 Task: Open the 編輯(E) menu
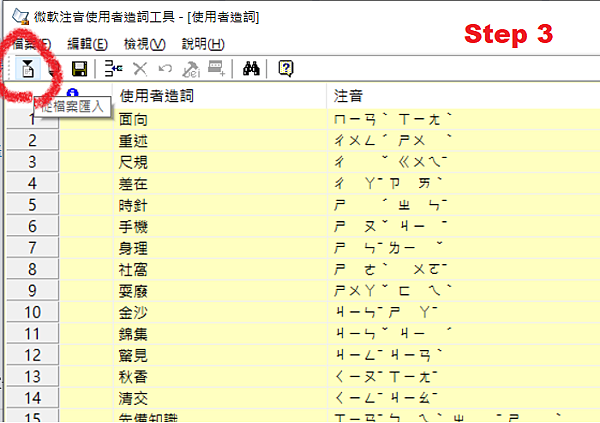[x=88, y=44]
